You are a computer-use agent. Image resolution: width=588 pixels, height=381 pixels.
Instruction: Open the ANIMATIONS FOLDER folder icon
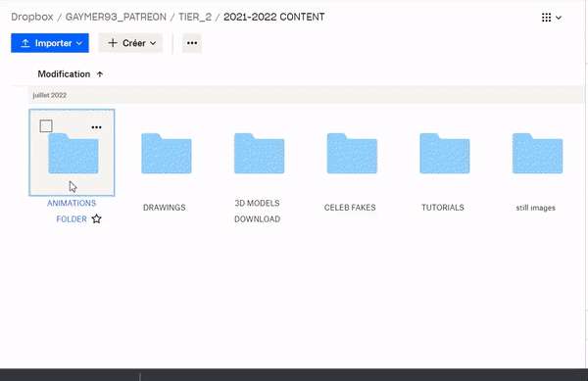pyautogui.click(x=73, y=153)
